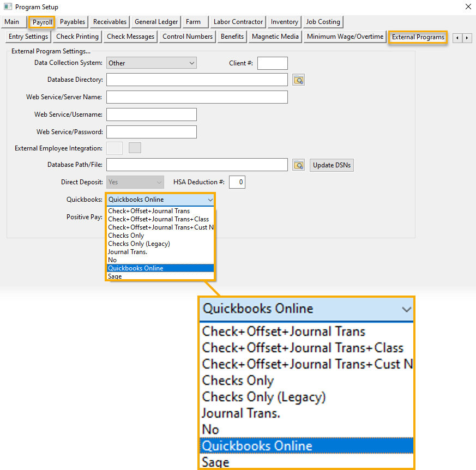Click the Program Setup window icon
This screenshot has height=470, width=476.
(x=8, y=7)
